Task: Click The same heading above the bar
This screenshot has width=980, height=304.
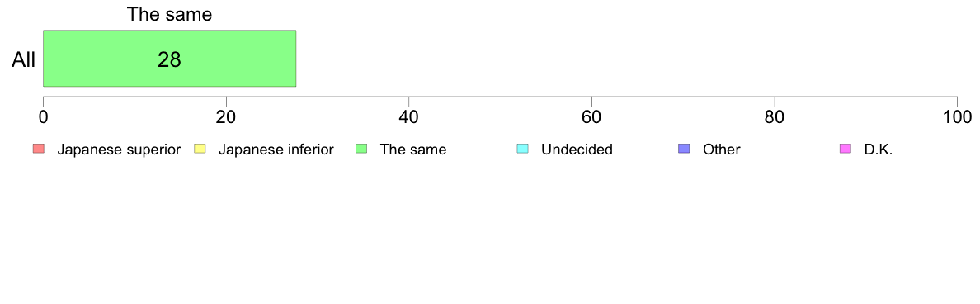Action: (x=169, y=14)
